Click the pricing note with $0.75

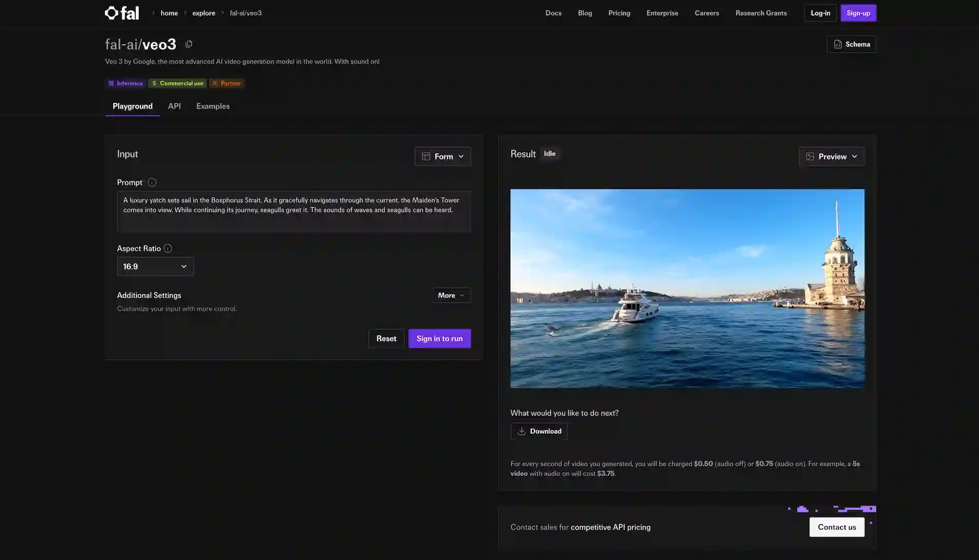685,468
